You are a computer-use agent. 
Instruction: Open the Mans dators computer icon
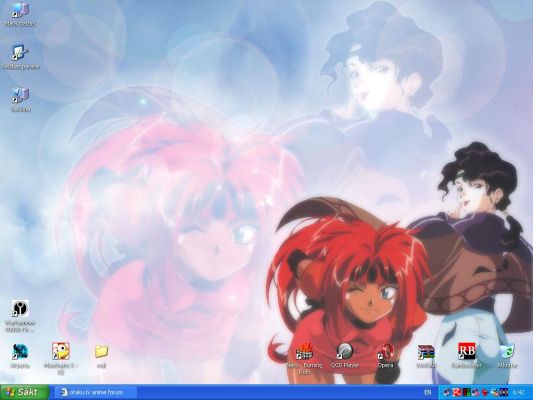point(20,15)
